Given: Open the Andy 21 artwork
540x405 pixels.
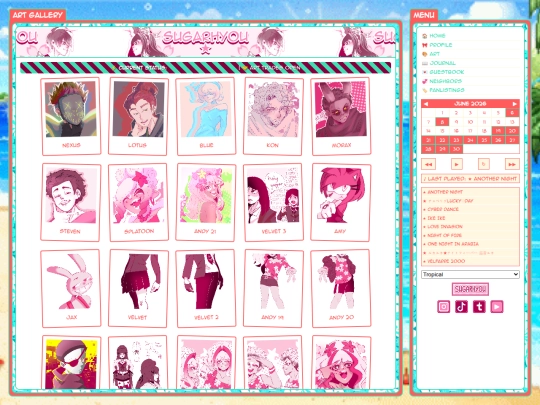Looking at the screenshot, I should [206, 202].
